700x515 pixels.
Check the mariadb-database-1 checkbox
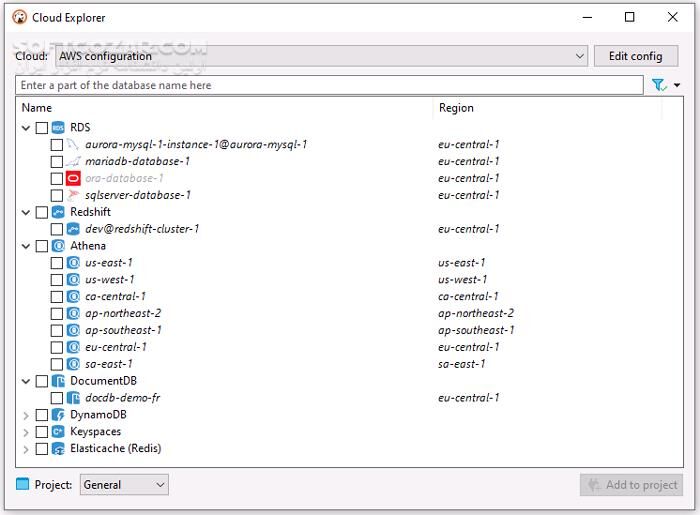[x=57, y=161]
